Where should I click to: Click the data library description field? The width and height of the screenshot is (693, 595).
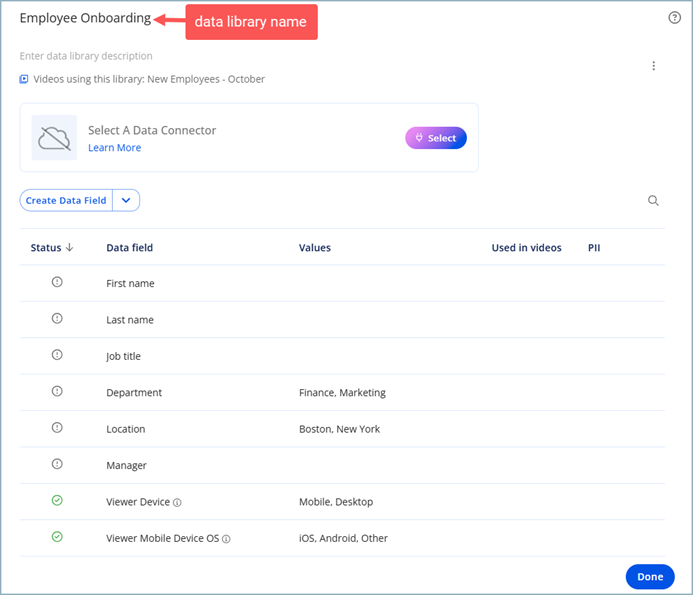pyautogui.click(x=86, y=56)
